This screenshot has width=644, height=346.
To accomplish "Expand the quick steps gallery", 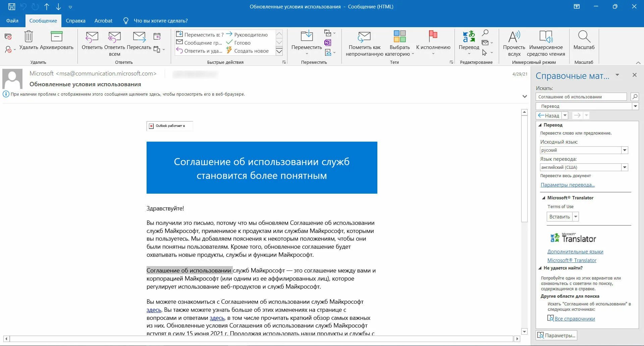I will pyautogui.click(x=279, y=51).
